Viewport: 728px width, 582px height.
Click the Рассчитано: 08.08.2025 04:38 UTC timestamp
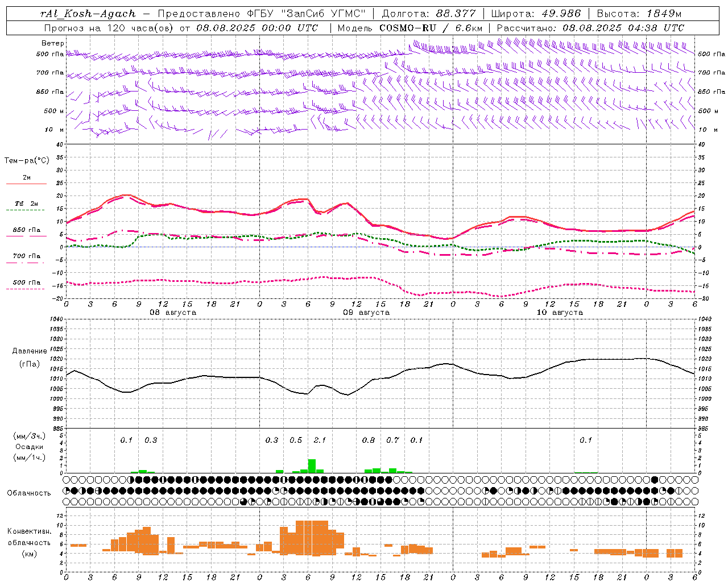(590, 28)
